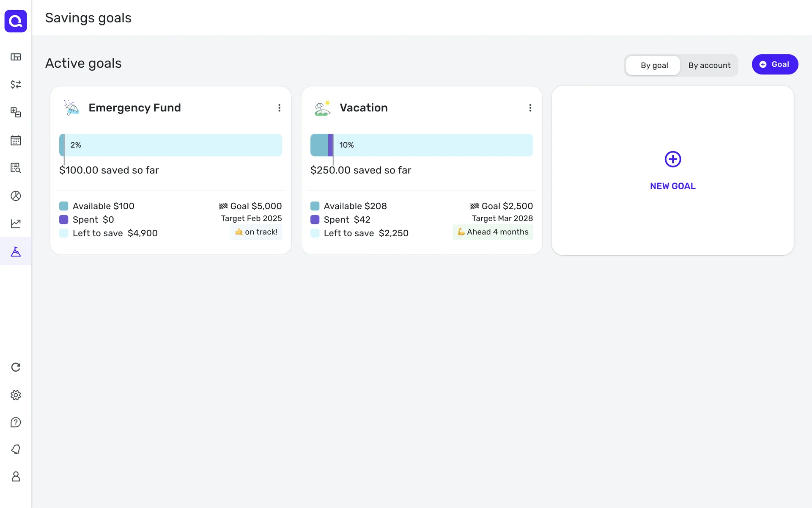
Task: Open the user profile icon
Action: (16, 477)
